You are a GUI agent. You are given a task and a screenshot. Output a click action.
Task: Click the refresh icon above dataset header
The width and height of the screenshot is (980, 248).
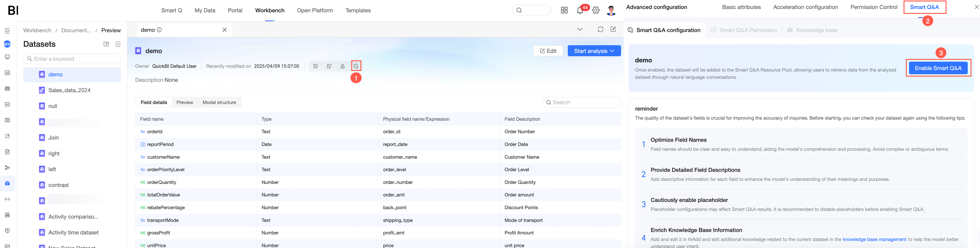coord(600,29)
